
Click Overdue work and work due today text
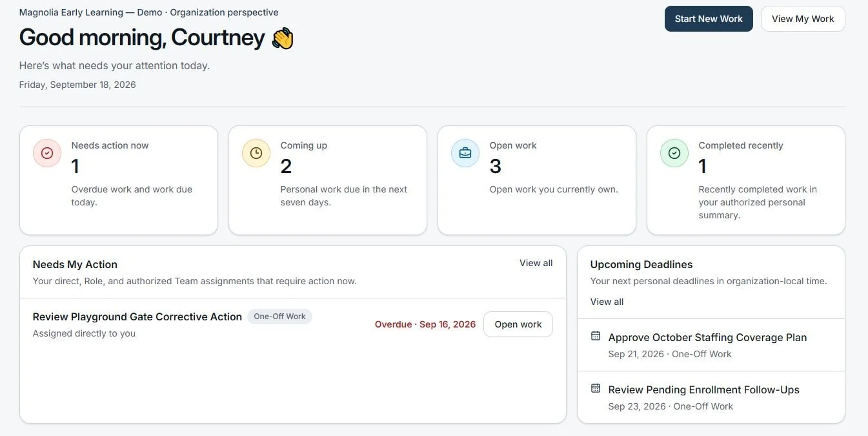[132, 196]
